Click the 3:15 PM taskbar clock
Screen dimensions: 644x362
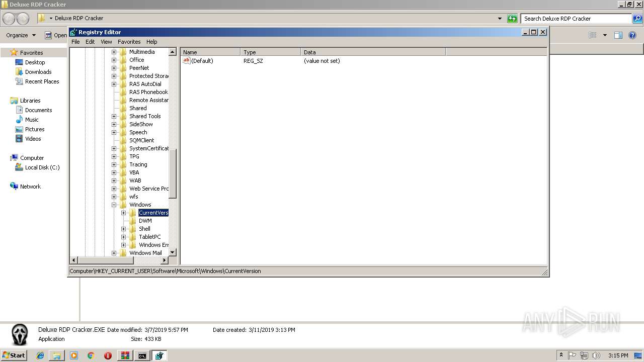pyautogui.click(x=618, y=355)
